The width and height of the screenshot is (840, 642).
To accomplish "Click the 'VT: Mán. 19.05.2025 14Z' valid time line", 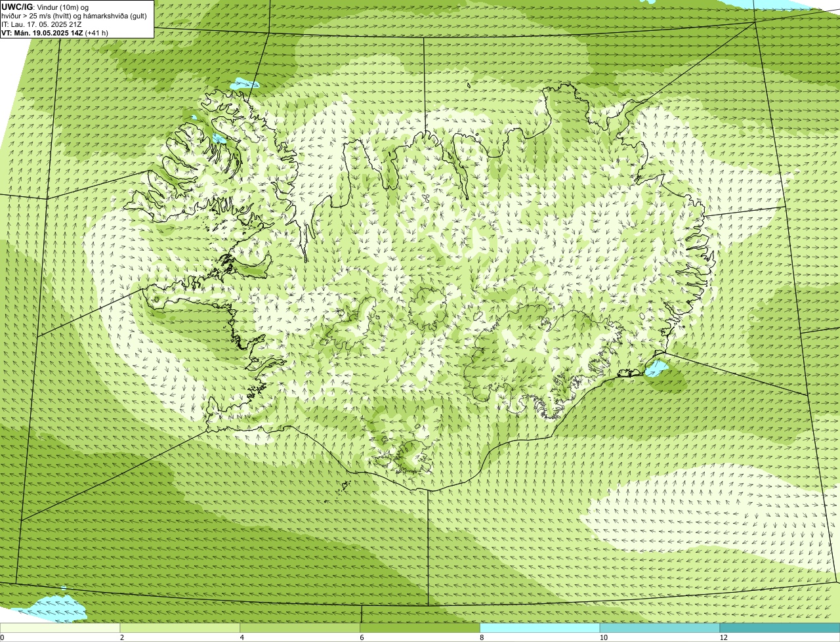I will (x=55, y=33).
